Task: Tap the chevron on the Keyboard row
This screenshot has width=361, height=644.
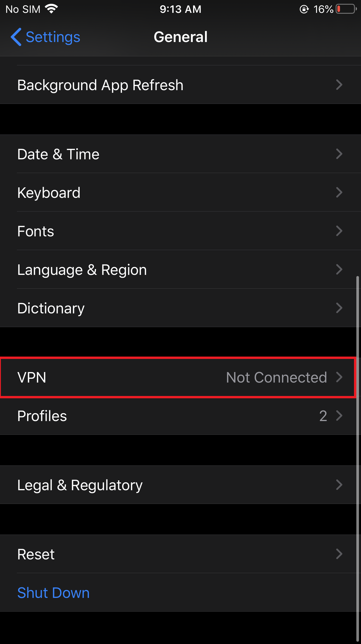Action: (339, 193)
